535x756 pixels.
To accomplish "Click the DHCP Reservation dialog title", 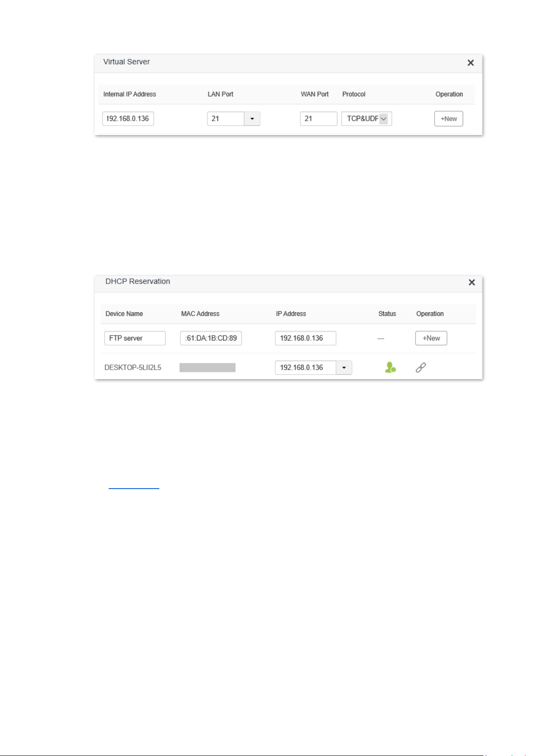I will [x=138, y=281].
